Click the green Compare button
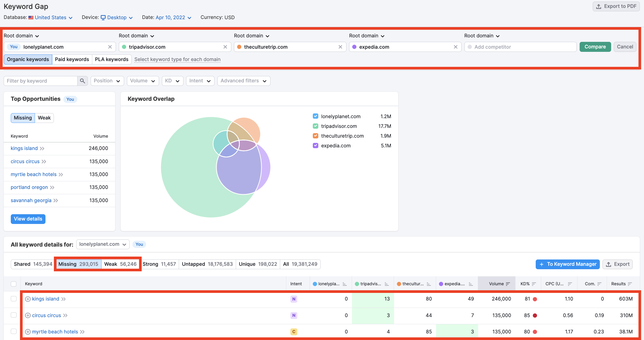Image resolution: width=644 pixels, height=340 pixels. click(x=595, y=47)
